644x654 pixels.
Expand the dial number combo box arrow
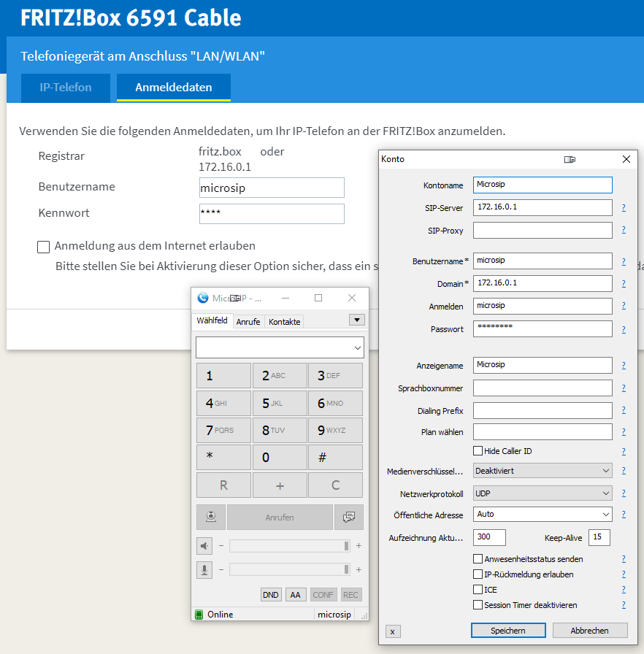point(358,348)
